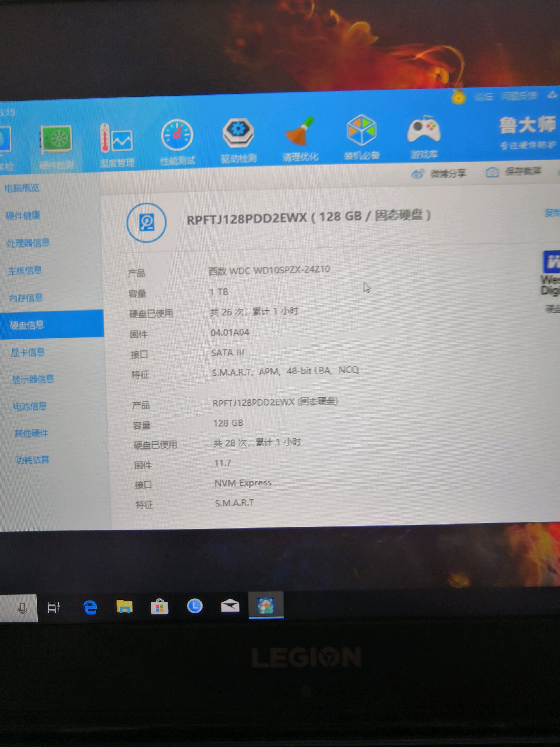This screenshot has height=747, width=560.
Task: Select 主板信息 in the sidebar
Action: coord(25,271)
